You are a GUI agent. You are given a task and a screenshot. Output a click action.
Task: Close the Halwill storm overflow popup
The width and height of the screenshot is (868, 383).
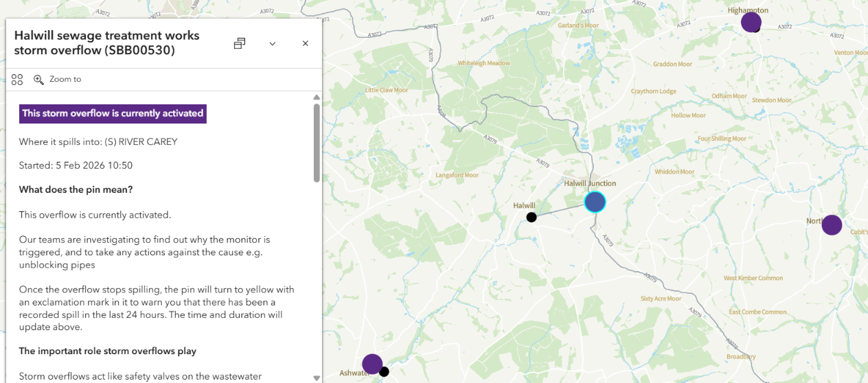306,43
